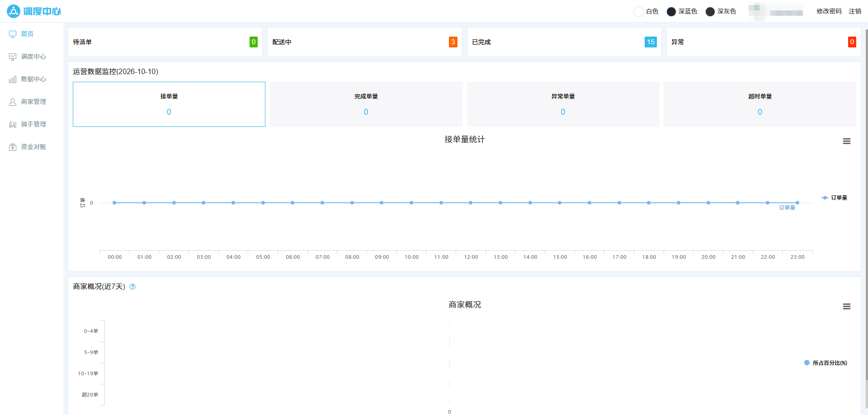Select the 深蓝色 theme radio
The width and height of the screenshot is (868, 415).
pyautogui.click(x=671, y=12)
